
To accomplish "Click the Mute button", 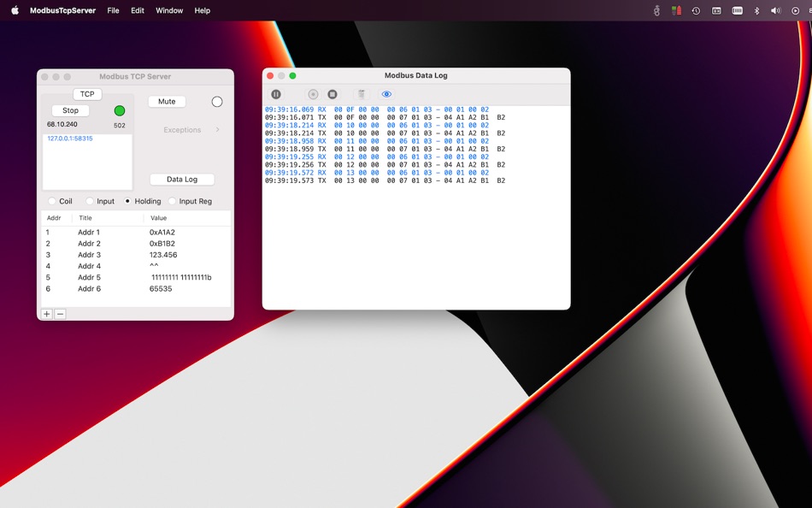I will tap(167, 102).
